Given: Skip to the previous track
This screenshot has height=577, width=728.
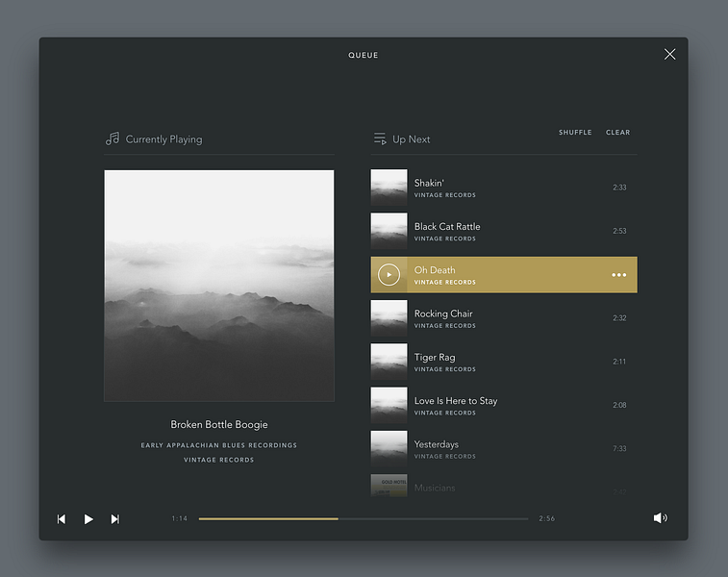Looking at the screenshot, I should [x=62, y=519].
